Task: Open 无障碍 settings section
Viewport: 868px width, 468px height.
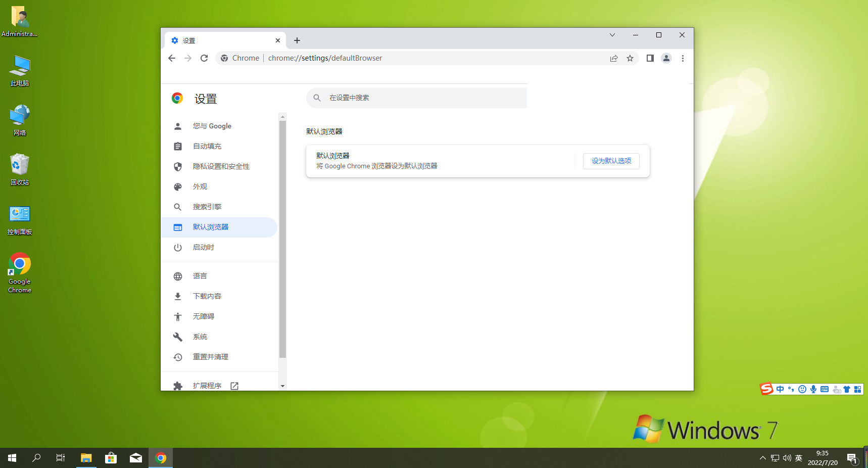Action: [x=219, y=316]
